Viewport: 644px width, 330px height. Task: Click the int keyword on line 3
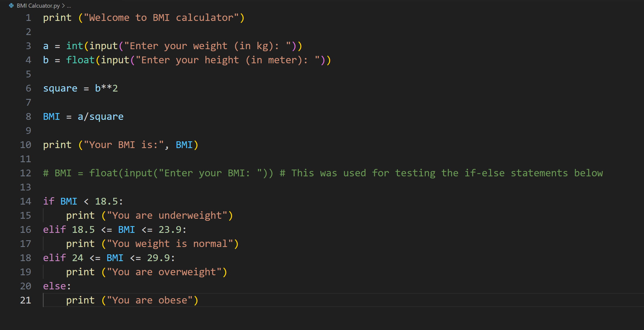tap(74, 46)
